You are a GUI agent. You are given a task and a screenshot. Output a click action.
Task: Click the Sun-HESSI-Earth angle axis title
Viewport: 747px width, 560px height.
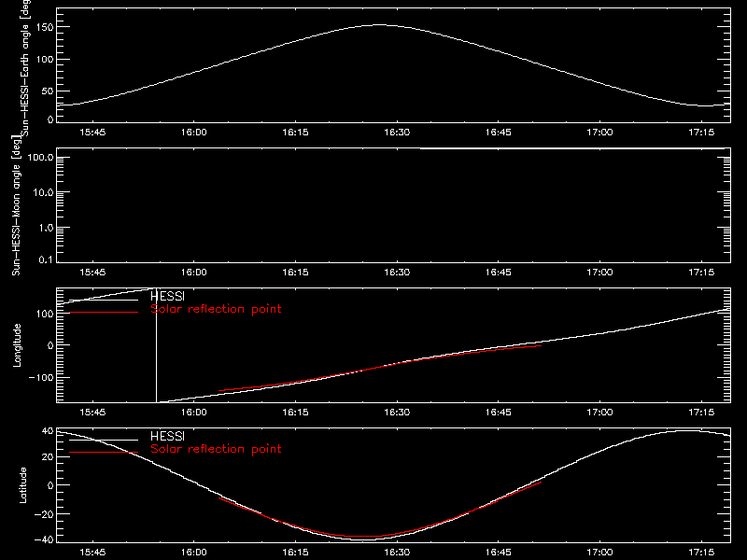tap(24, 67)
